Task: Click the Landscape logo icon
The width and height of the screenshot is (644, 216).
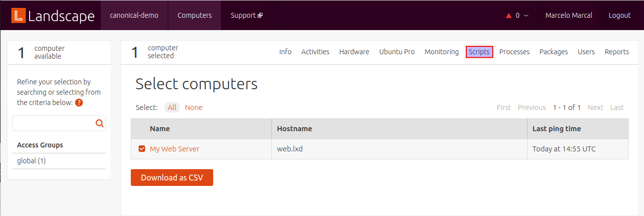Action: click(x=18, y=15)
